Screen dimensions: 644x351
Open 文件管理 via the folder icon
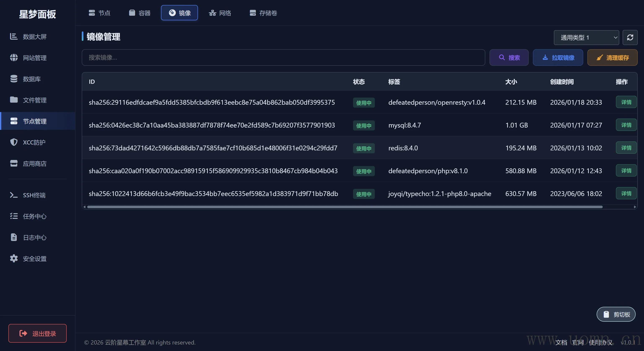point(14,100)
